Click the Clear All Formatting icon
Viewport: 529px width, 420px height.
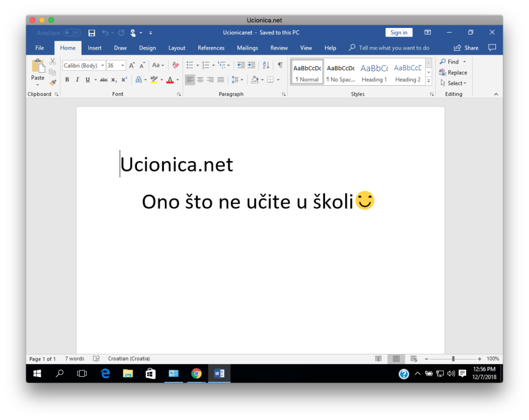click(x=176, y=65)
